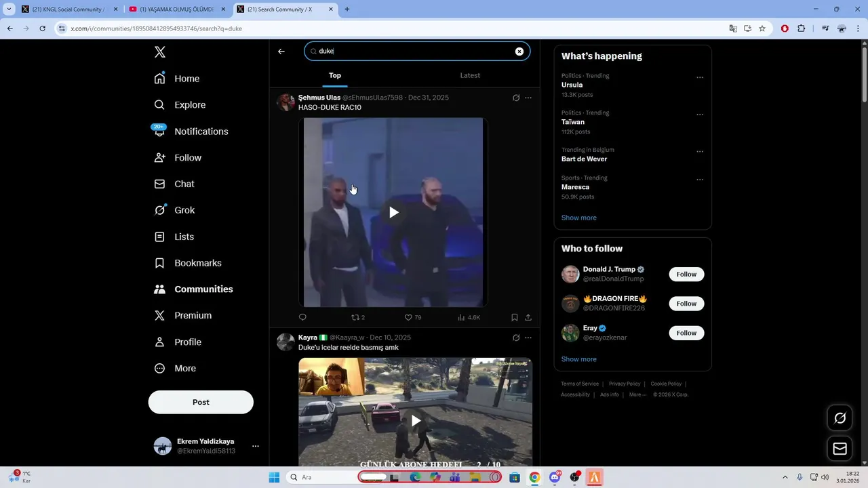Open Grok explain icon on Şehmus Ulas post
Viewport: 868px width, 488px height.
tap(516, 98)
